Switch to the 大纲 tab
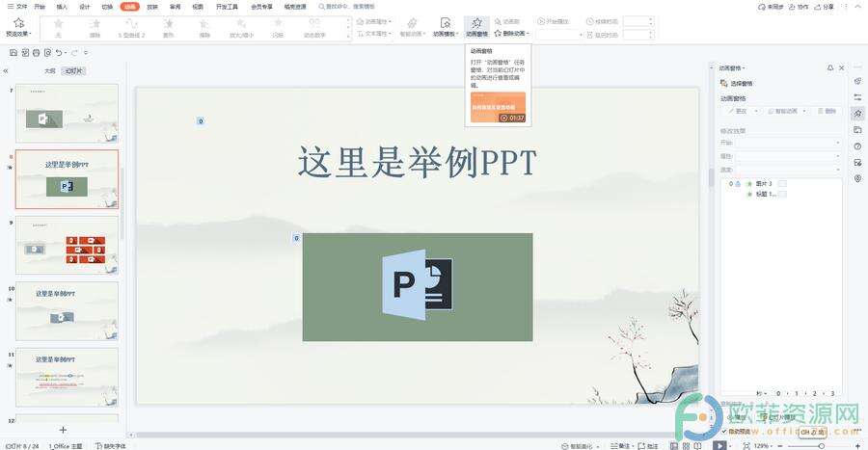 [x=50, y=71]
